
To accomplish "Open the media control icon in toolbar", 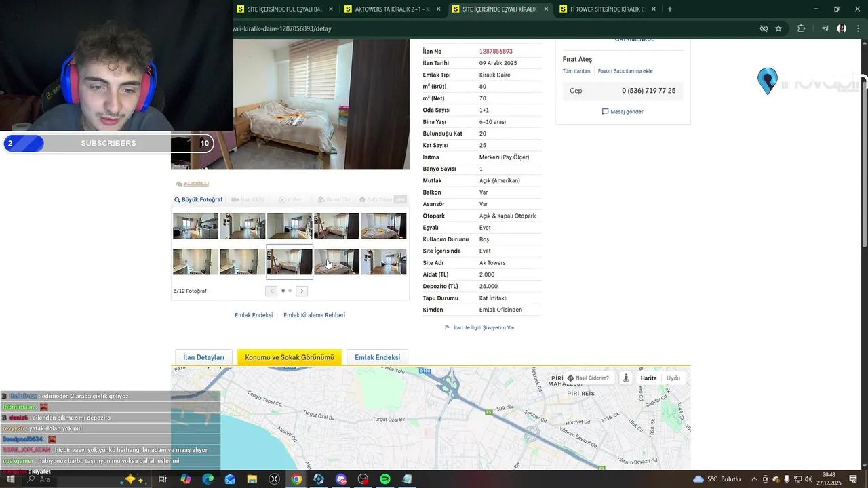I will point(825,28).
